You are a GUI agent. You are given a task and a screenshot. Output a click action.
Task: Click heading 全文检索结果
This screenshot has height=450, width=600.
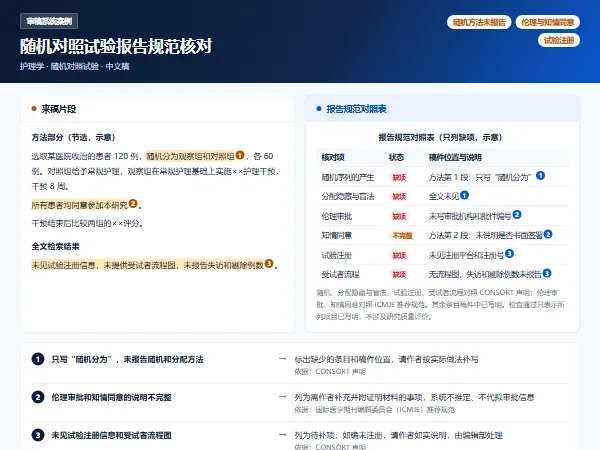pos(55,246)
